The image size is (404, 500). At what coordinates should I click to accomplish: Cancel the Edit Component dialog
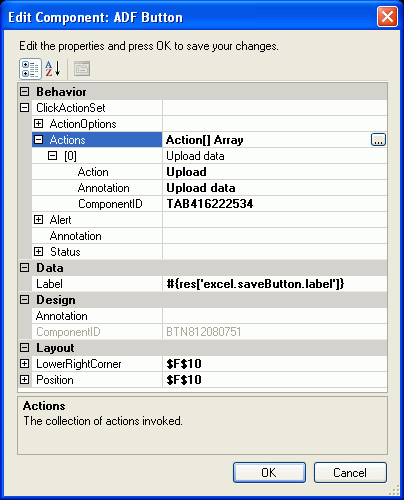pos(350,472)
